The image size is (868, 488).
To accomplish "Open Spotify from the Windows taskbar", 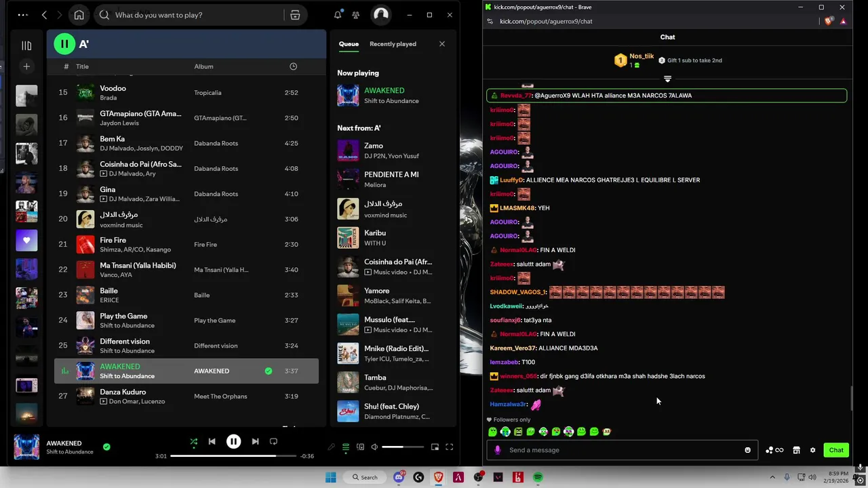I will click(x=538, y=477).
